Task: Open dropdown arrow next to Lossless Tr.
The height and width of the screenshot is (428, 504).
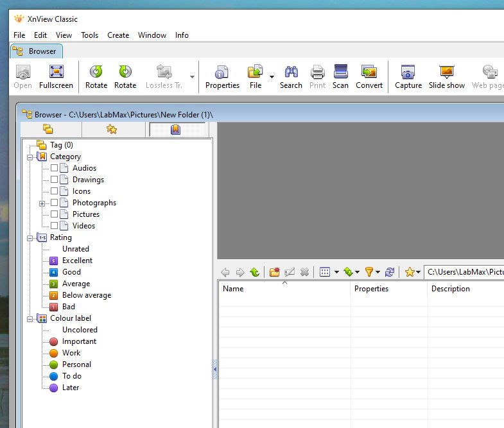Action: pyautogui.click(x=192, y=77)
